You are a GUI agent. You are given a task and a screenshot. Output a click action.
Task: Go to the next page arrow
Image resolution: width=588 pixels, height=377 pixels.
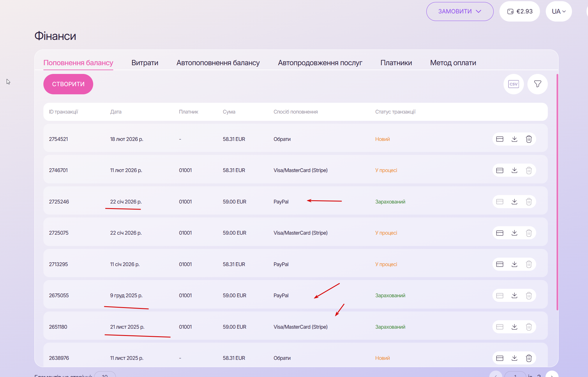pos(552,375)
